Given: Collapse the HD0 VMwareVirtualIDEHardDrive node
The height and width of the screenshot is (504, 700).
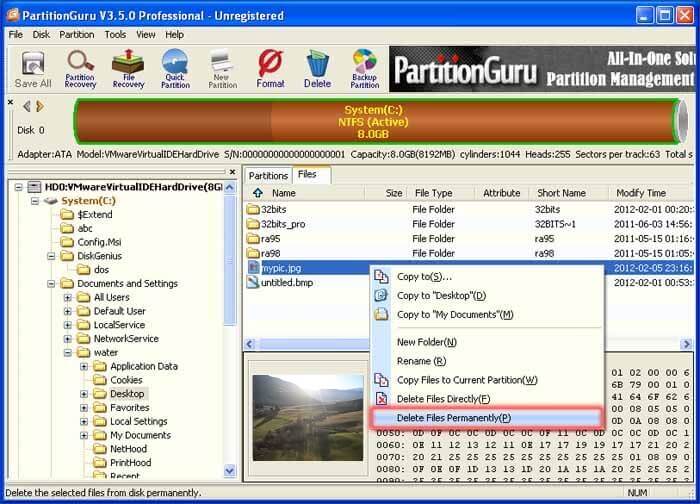Looking at the screenshot, I should (18, 187).
